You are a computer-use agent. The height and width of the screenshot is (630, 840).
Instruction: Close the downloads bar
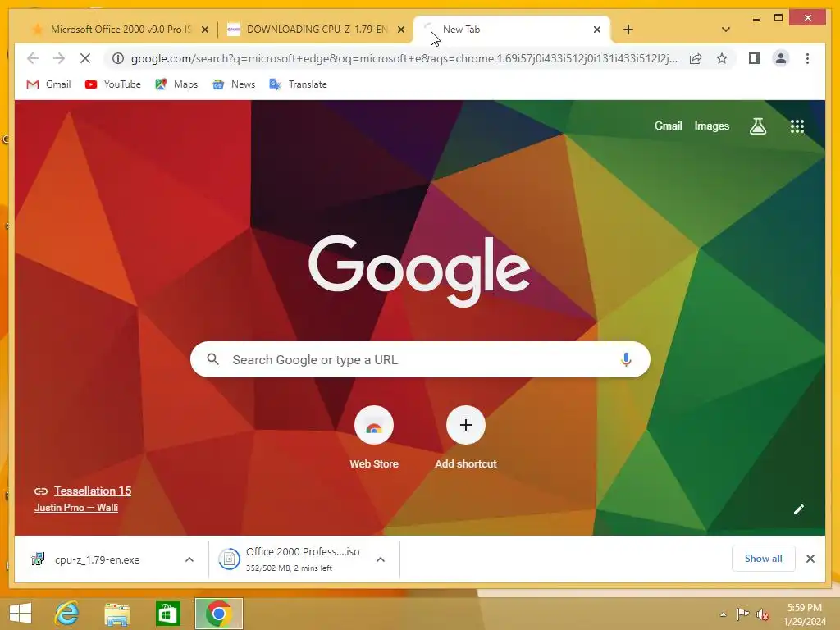(810, 559)
